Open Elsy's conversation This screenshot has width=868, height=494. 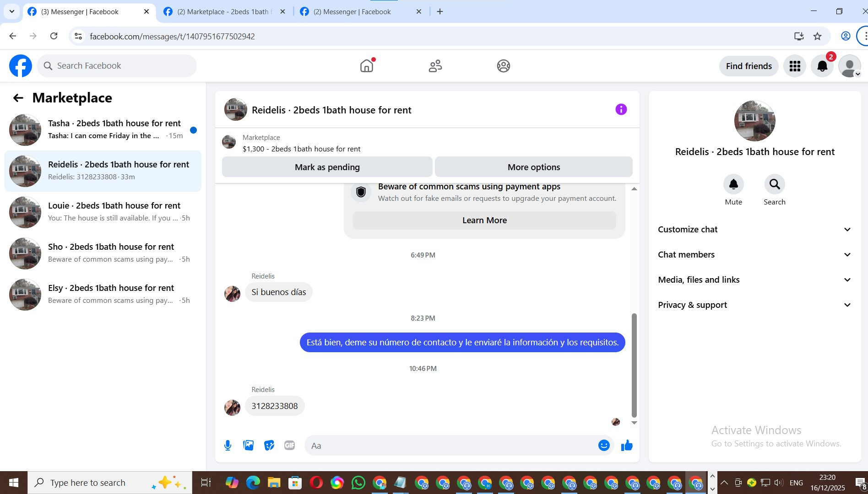[x=103, y=294]
